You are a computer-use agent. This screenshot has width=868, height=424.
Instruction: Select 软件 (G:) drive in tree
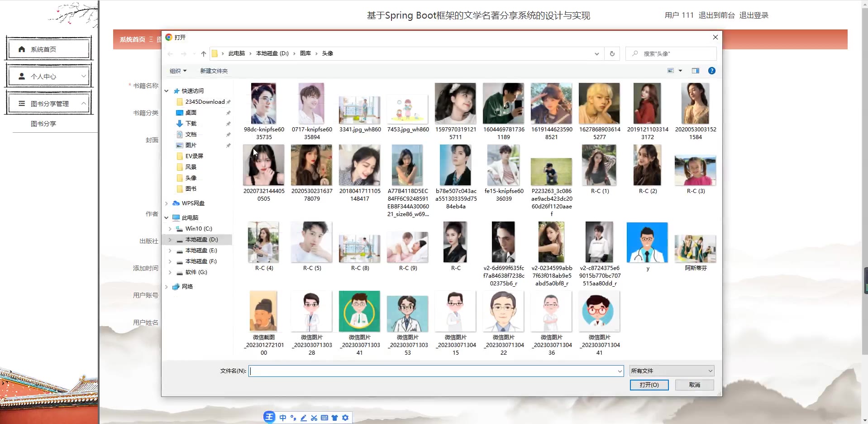(x=192, y=272)
